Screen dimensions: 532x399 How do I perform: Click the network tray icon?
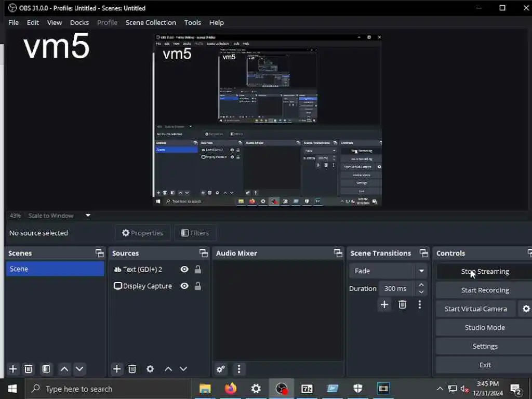tap(453, 389)
